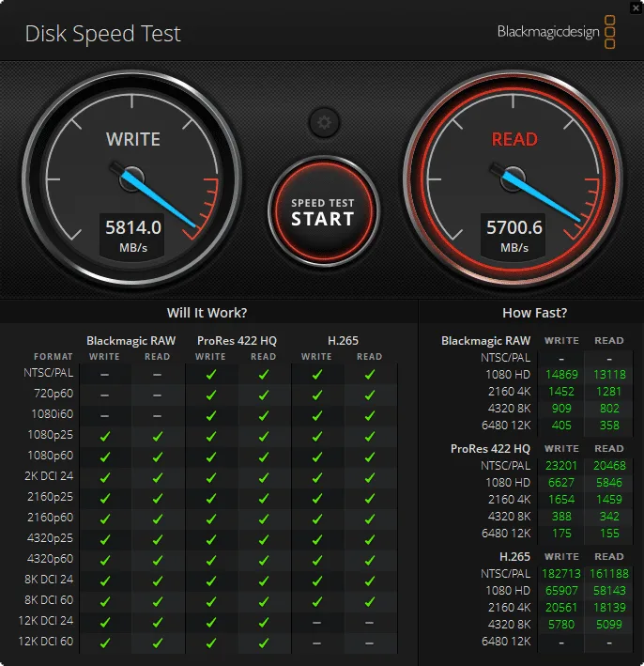Click the Blackmagic RAW 6480 12K write value 405

click(561, 426)
